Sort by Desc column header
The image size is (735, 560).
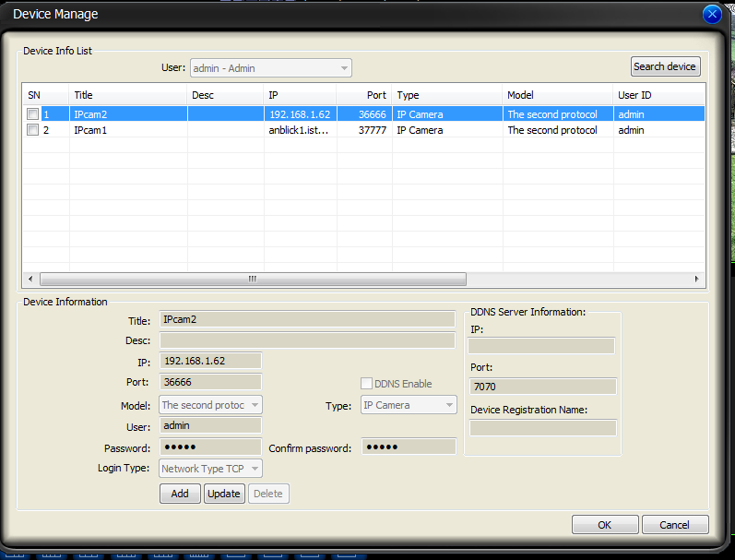tap(225, 95)
